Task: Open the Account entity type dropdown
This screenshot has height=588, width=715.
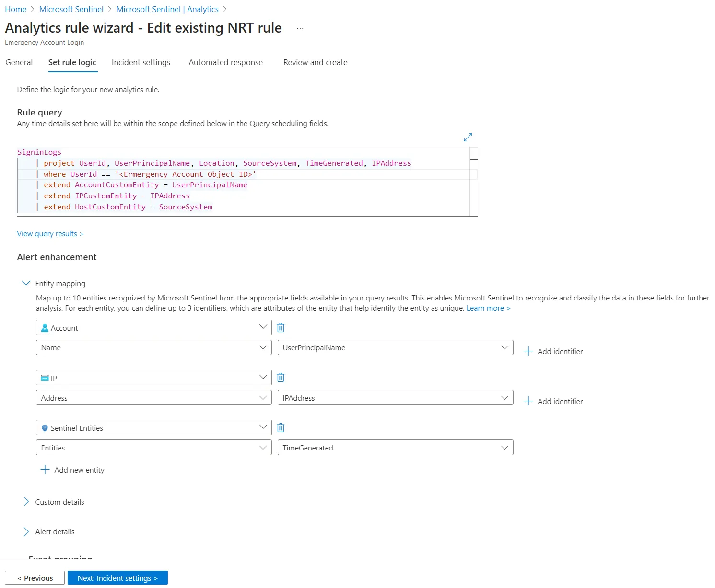Action: click(153, 328)
